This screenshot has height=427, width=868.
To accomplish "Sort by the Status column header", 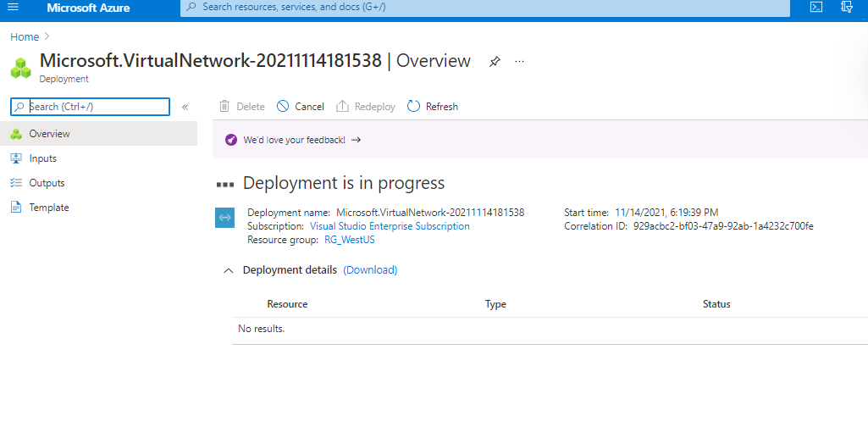I will coord(716,304).
